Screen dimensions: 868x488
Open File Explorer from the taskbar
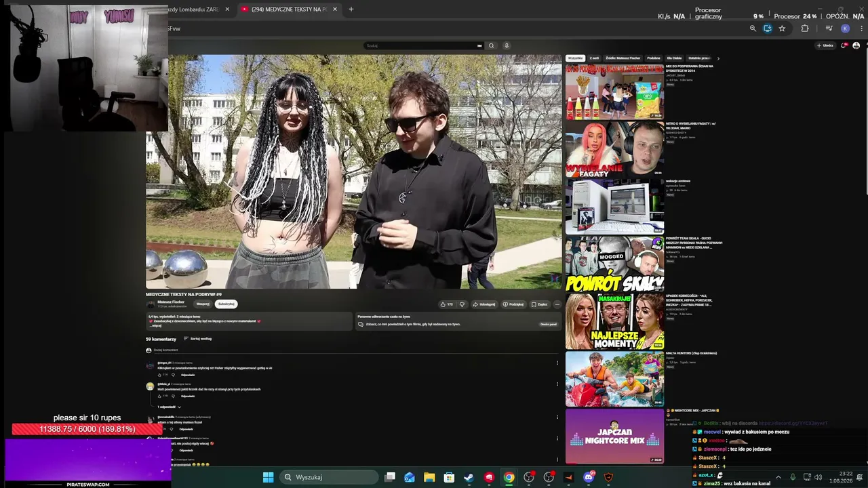429,477
